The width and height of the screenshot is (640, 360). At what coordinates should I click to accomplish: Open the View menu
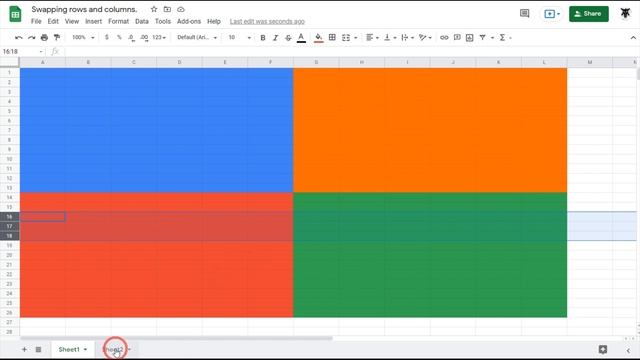point(72,21)
